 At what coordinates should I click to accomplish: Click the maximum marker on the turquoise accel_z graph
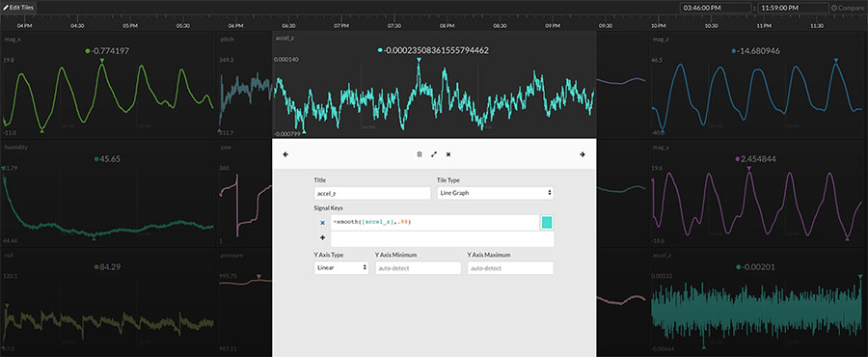[x=419, y=60]
